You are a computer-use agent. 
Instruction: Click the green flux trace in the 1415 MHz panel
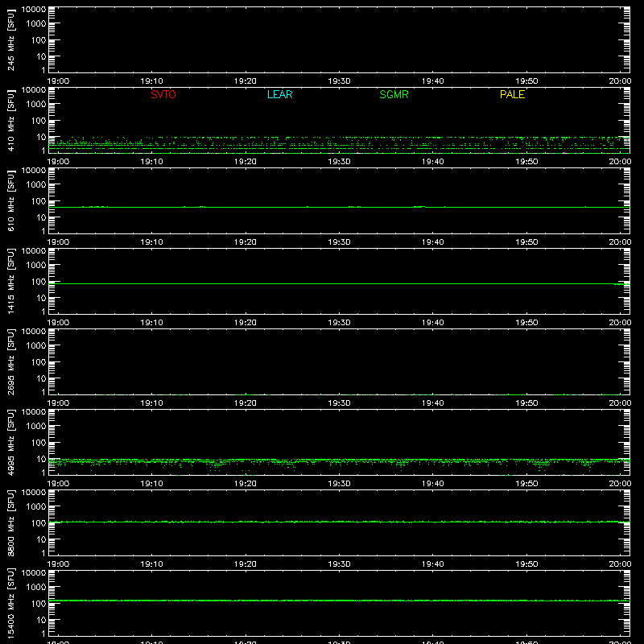[x=339, y=284]
